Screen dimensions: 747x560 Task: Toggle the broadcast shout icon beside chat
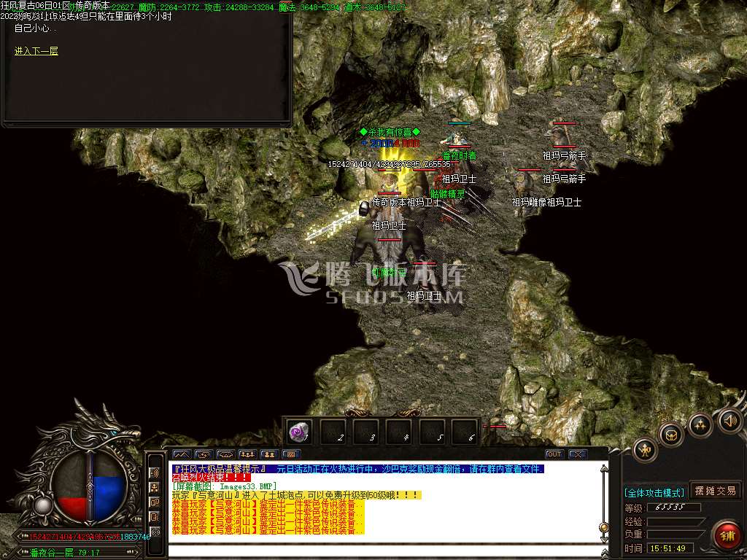click(x=155, y=532)
